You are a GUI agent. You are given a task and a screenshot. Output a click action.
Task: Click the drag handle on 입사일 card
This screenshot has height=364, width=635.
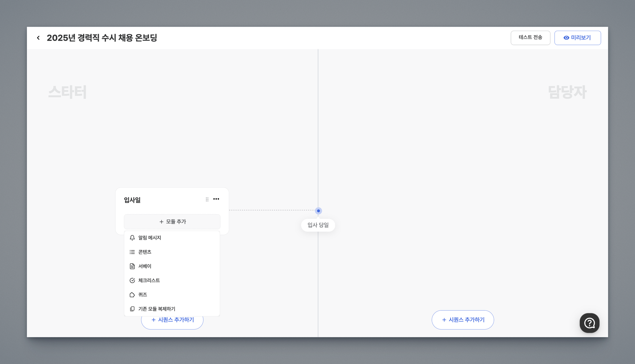[x=207, y=199]
